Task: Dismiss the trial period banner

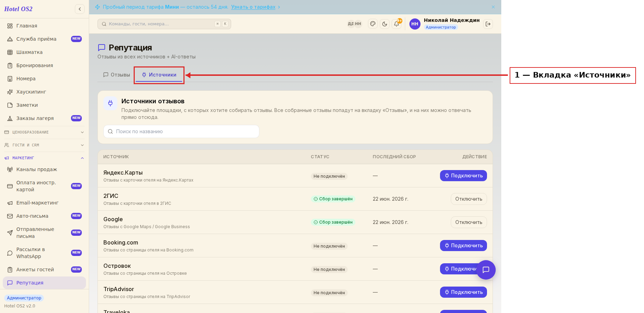Action: coord(493,7)
